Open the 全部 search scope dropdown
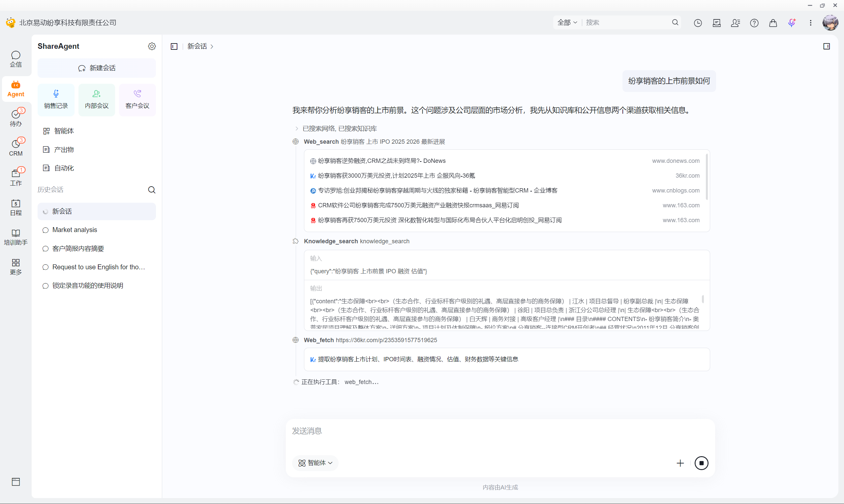This screenshot has width=844, height=504. (567, 22)
